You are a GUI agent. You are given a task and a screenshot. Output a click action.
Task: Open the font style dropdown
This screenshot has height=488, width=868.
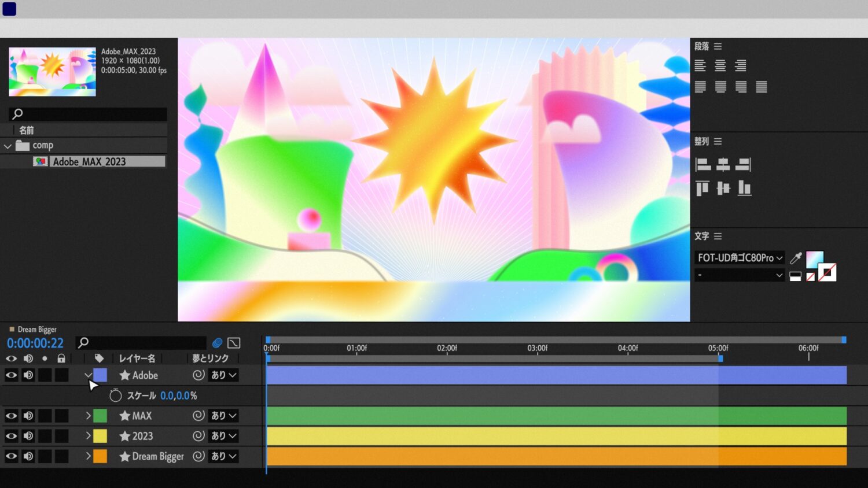[x=740, y=275]
